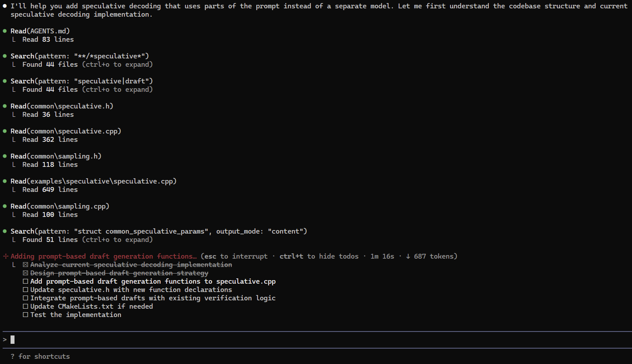Click the "1m 16s" elapsed time
Image resolution: width=632 pixels, height=364 pixels.
[x=382, y=256]
